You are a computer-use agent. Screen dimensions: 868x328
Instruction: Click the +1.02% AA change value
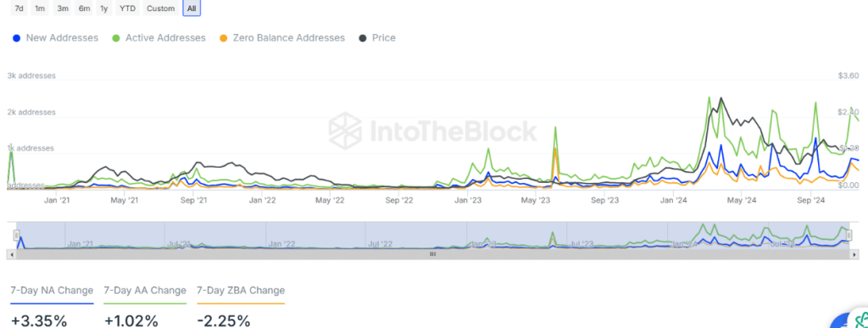click(131, 321)
